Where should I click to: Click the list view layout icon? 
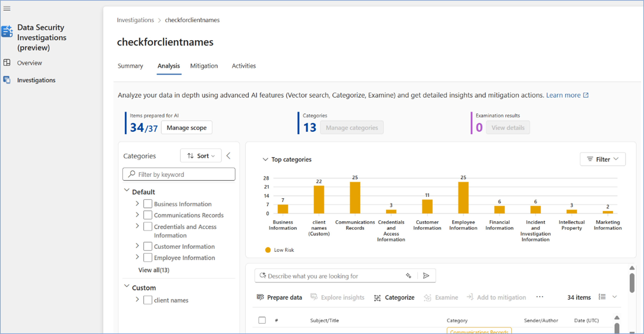(x=602, y=297)
